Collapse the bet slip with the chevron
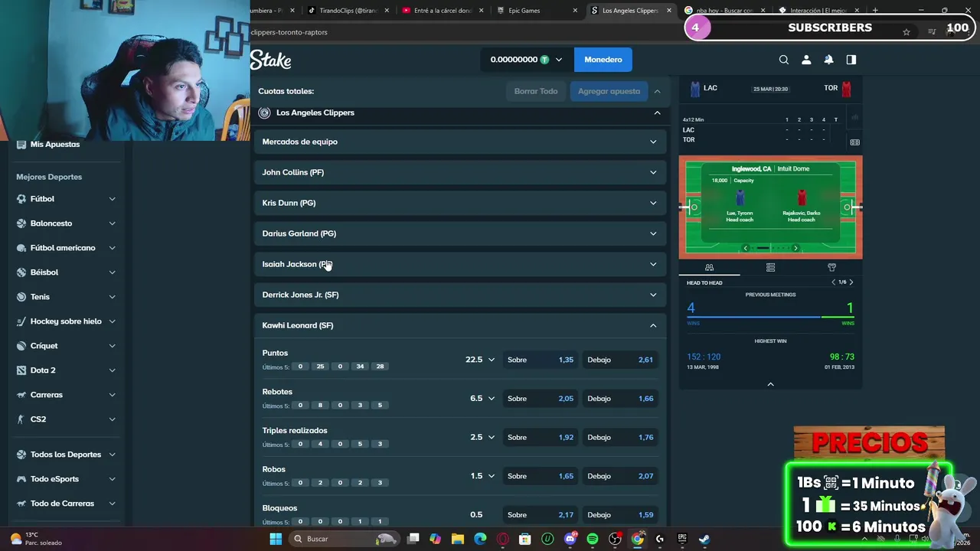Image resolution: width=980 pixels, height=551 pixels. 657,91
